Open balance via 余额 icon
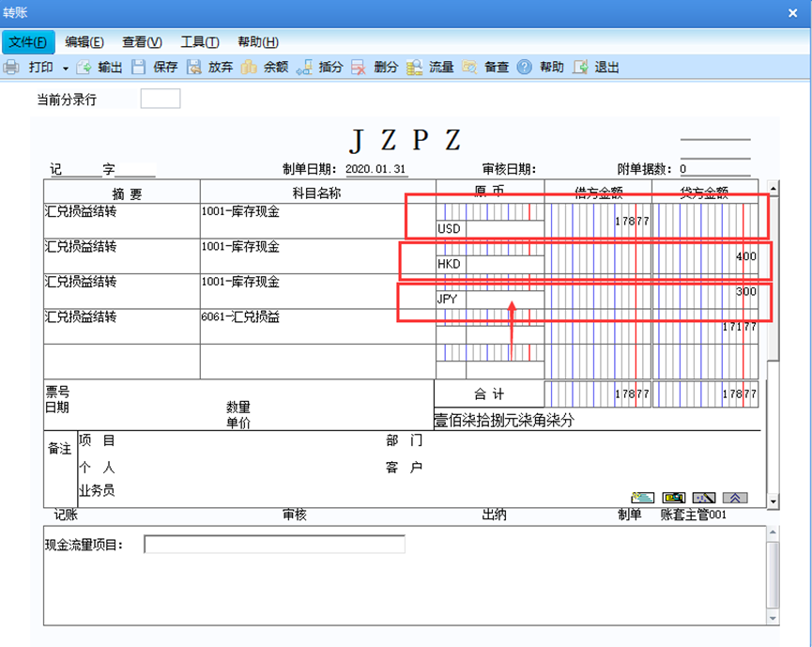The height and width of the screenshot is (647, 812). click(249, 68)
